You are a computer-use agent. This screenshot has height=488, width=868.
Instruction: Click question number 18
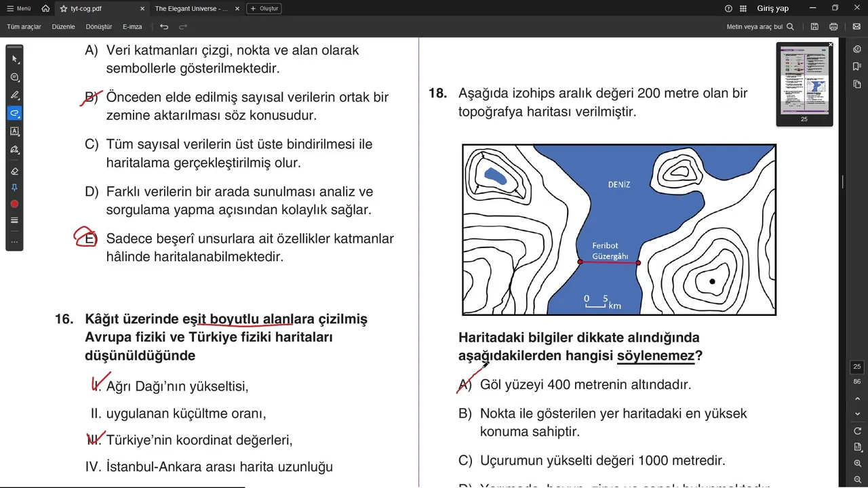[438, 93]
